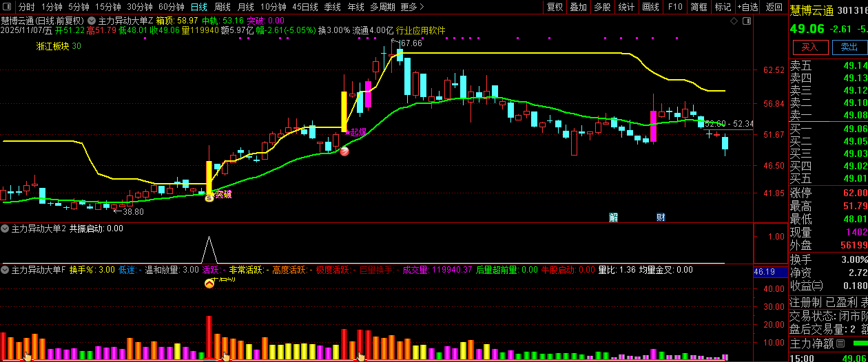
Task: Click the 外盘 outer volume row
Action: pos(828,245)
